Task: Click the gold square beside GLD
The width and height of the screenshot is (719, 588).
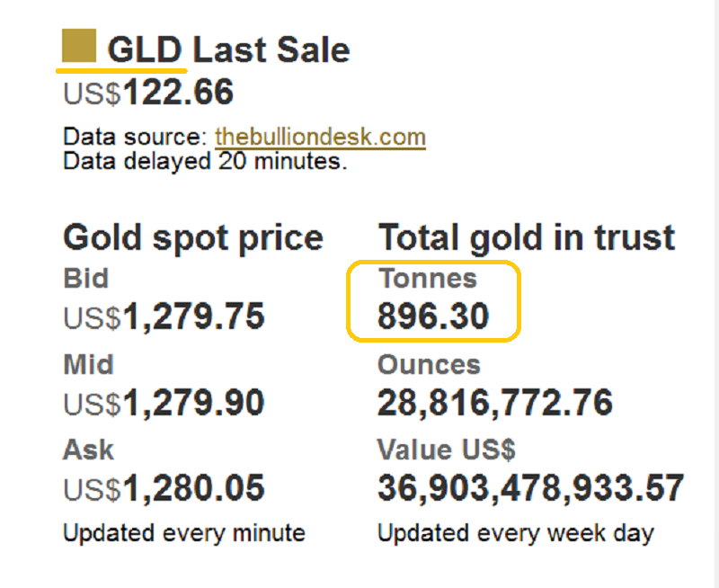Action: [78, 46]
